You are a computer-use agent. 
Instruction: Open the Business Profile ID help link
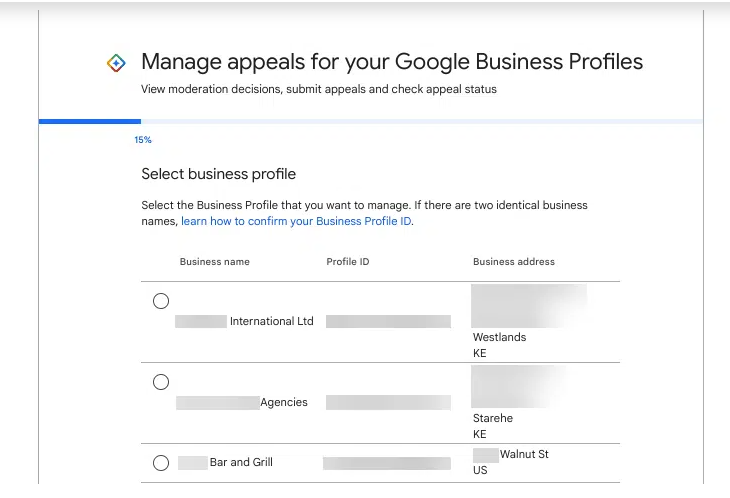tap(296, 221)
